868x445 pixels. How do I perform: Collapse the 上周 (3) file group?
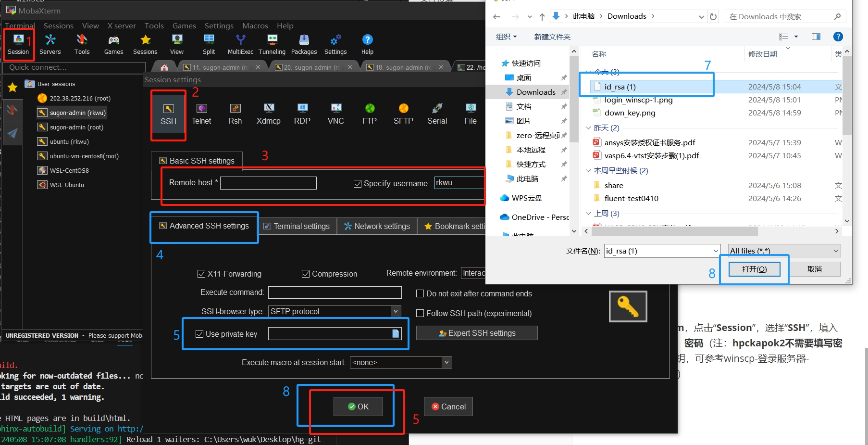(x=588, y=214)
